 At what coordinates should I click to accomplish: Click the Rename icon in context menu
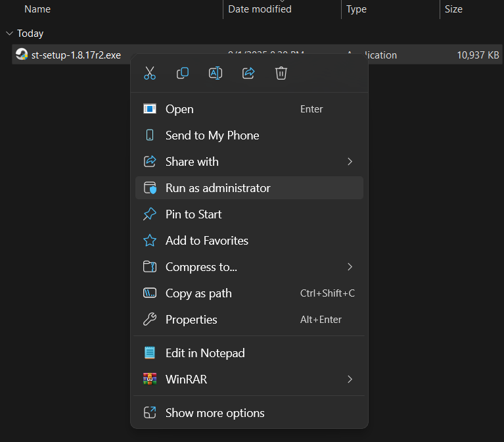point(216,73)
